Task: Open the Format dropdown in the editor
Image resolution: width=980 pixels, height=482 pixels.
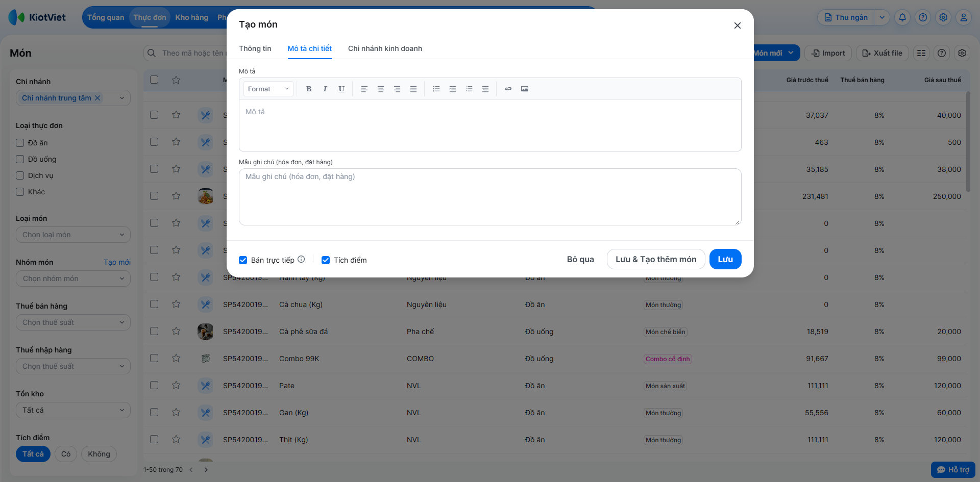Action: pos(268,89)
